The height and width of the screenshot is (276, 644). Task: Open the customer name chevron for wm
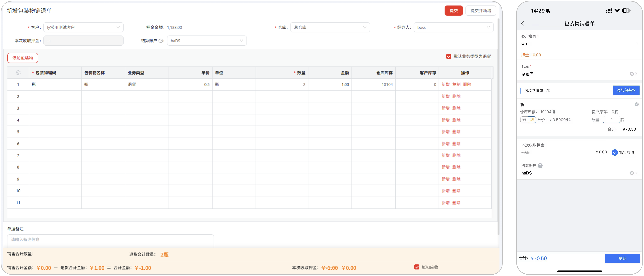click(x=637, y=43)
